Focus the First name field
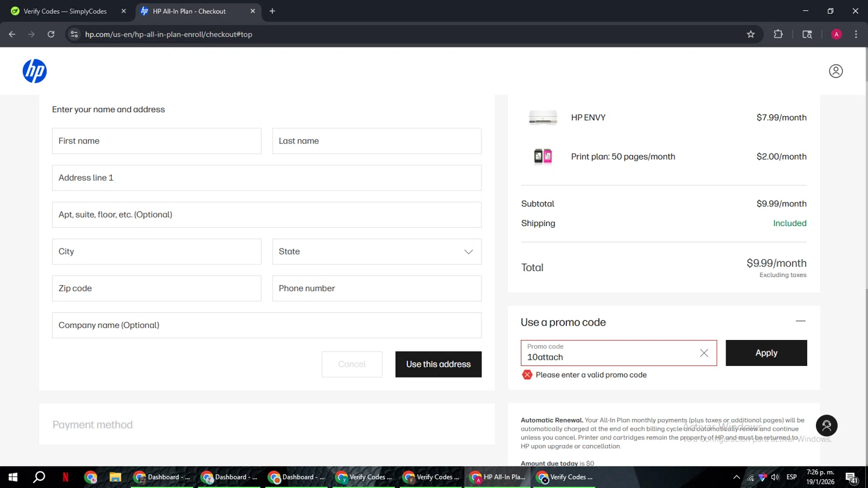Image resolution: width=868 pixels, height=488 pixels. click(156, 141)
